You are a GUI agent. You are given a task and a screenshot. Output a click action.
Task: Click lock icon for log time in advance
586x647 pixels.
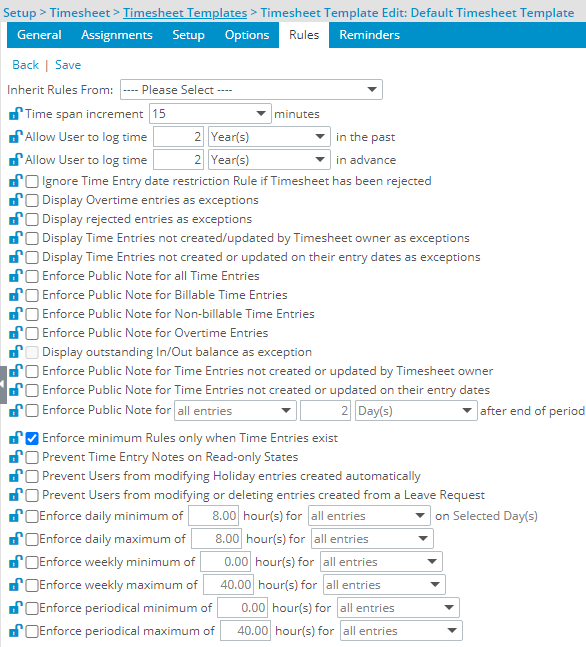(x=16, y=160)
